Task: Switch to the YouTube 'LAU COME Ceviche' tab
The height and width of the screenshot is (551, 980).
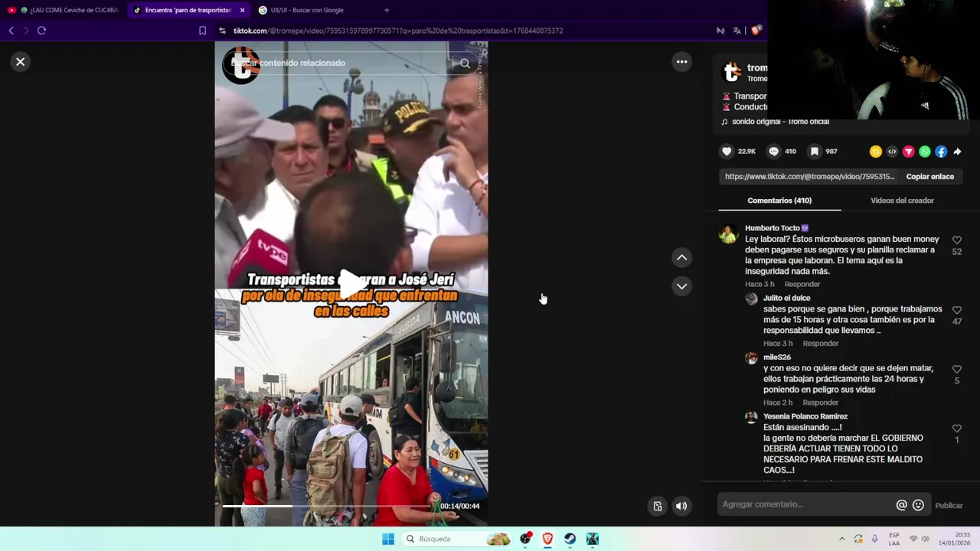Action: [63, 10]
